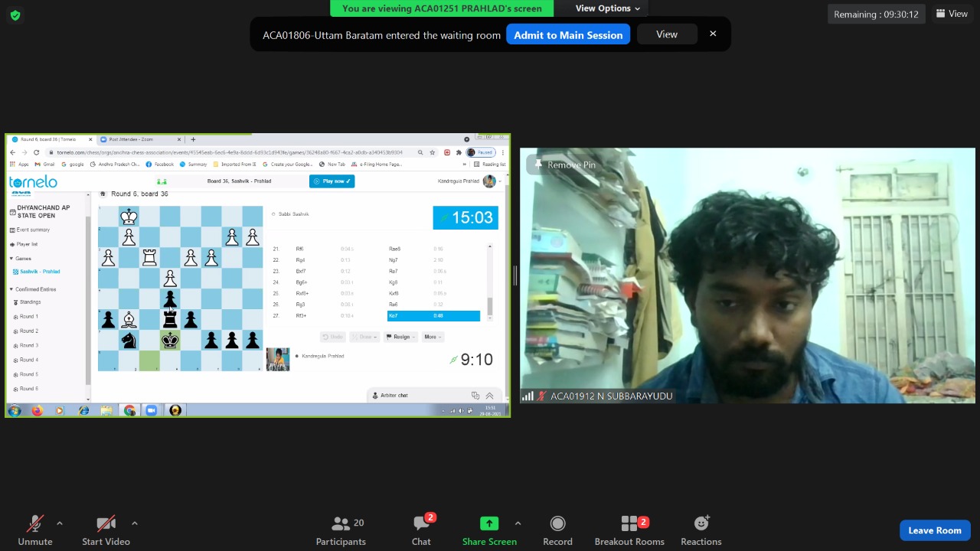Dismiss the waiting room notification
The height and width of the screenshot is (551, 980).
(713, 34)
